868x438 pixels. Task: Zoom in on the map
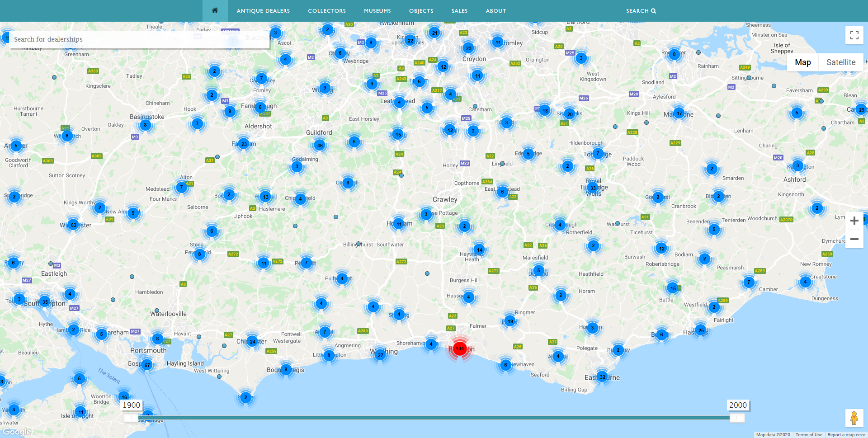click(x=854, y=221)
